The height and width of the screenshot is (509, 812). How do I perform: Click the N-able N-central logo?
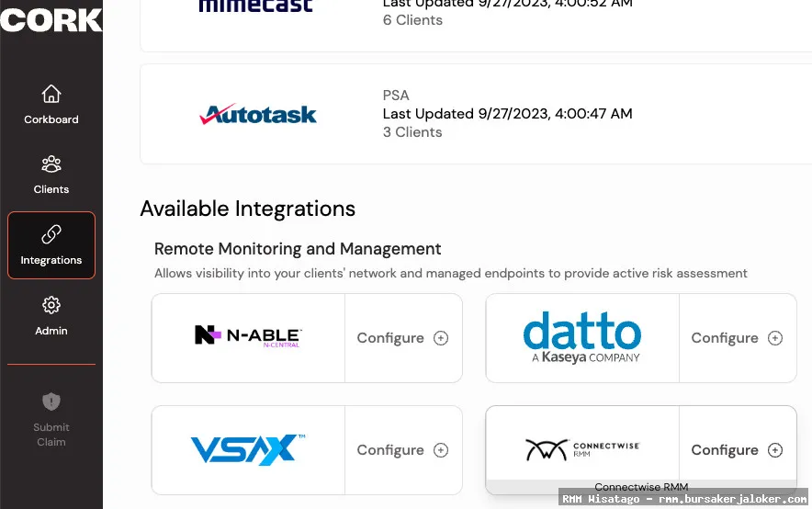[x=248, y=336]
